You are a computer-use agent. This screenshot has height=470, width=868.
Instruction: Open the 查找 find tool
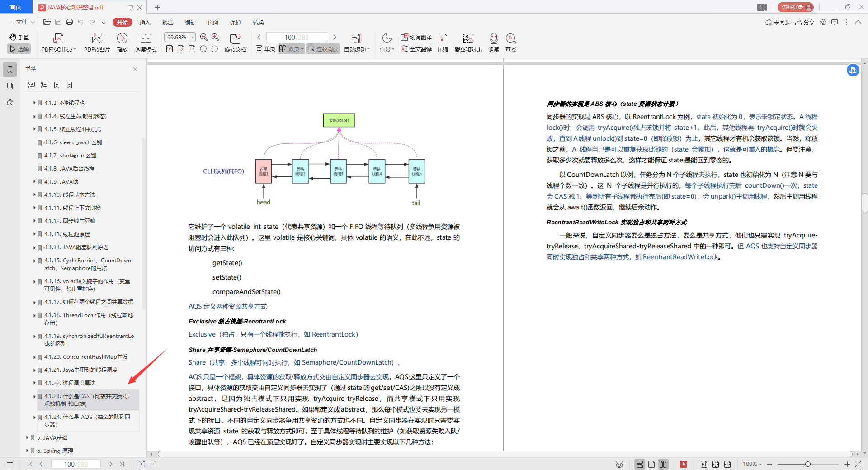click(x=510, y=43)
